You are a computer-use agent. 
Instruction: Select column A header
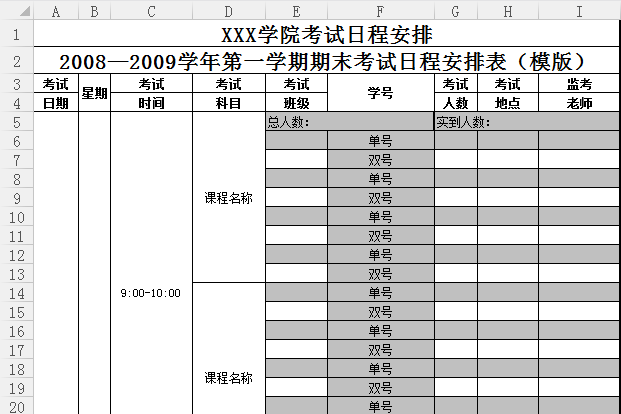(55, 11)
